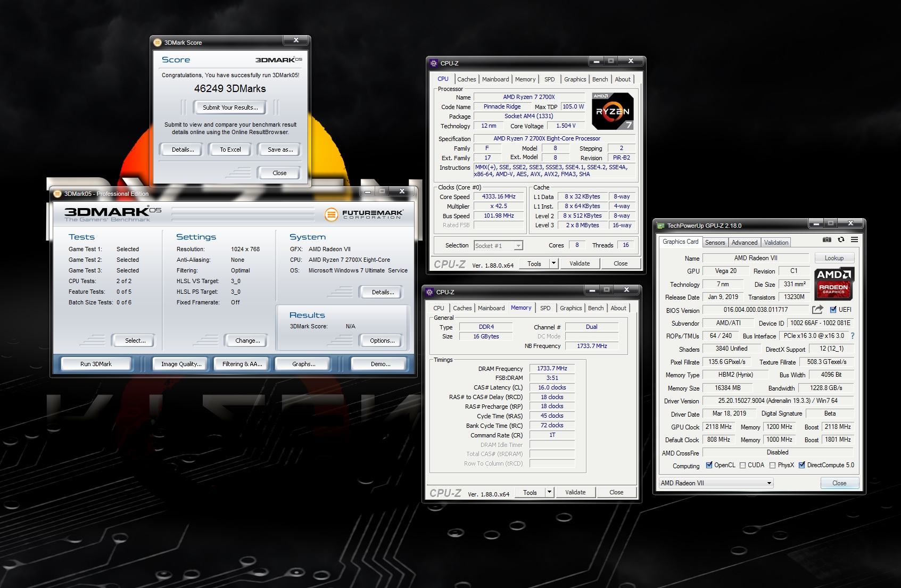The width and height of the screenshot is (901, 588).
Task: Export score with To Excel button
Action: pyautogui.click(x=230, y=150)
